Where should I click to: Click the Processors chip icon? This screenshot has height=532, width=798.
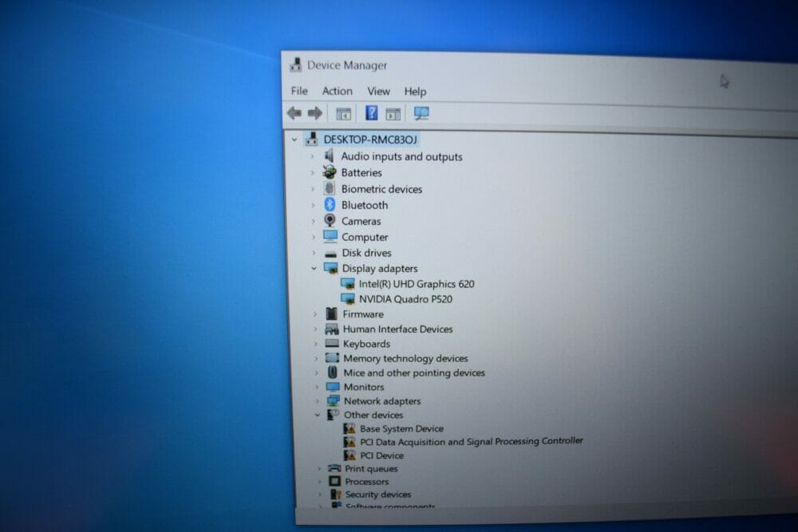click(x=334, y=481)
